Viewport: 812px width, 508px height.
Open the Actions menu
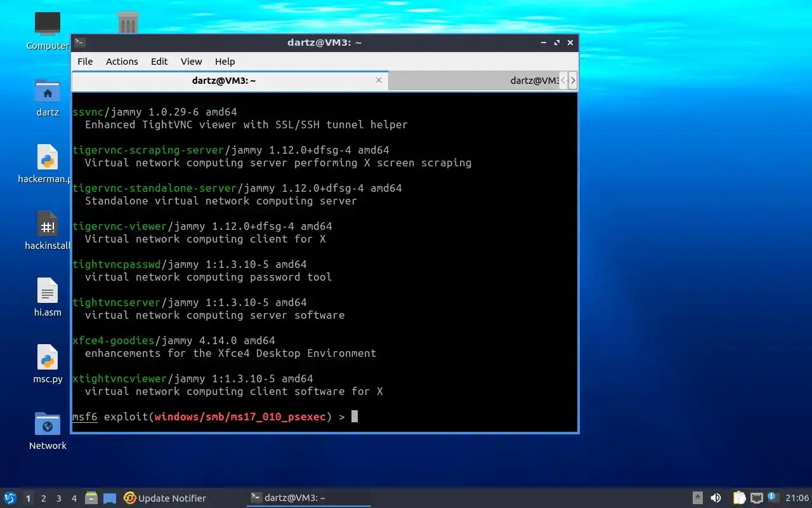click(122, 62)
